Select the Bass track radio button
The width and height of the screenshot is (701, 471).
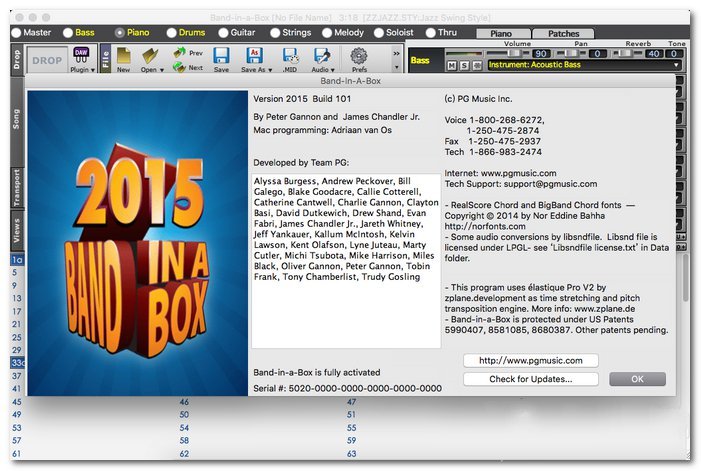click(x=68, y=33)
